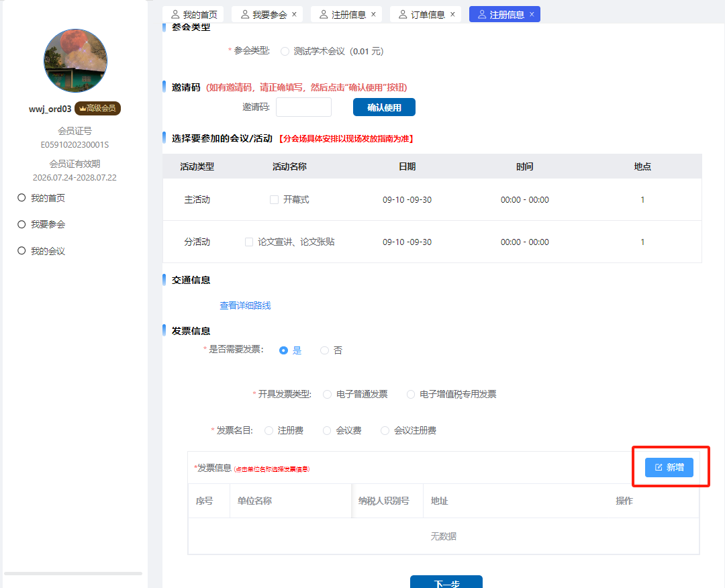Select 测试学术会议 attendance type

pyautogui.click(x=285, y=51)
